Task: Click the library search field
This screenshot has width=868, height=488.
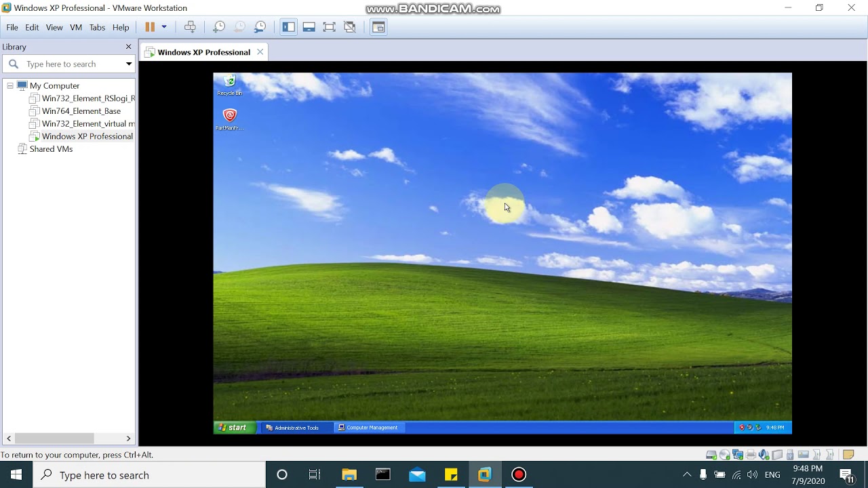Action: [x=69, y=64]
